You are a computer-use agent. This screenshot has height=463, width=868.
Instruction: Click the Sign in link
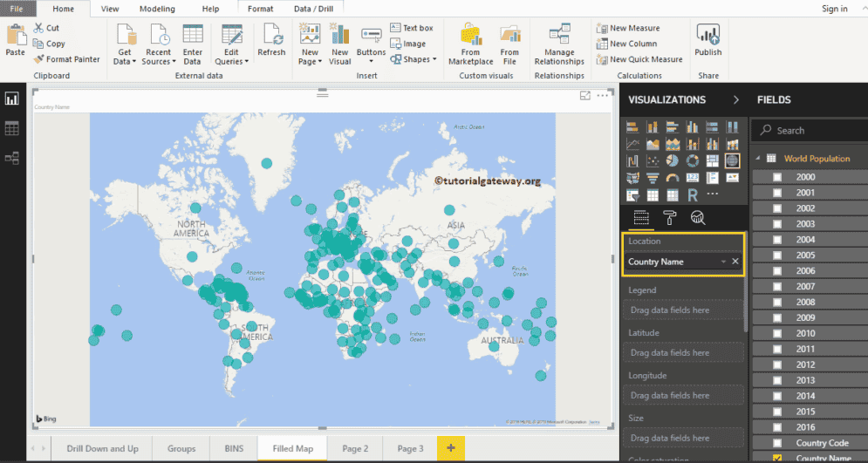click(x=834, y=9)
